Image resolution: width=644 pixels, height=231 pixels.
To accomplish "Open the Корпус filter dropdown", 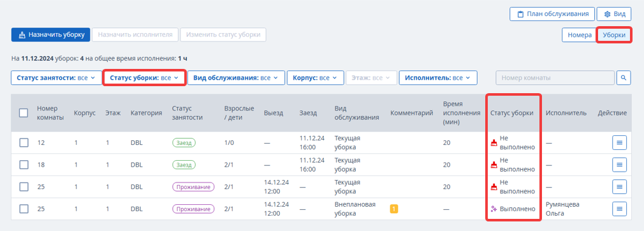I will (x=316, y=77).
